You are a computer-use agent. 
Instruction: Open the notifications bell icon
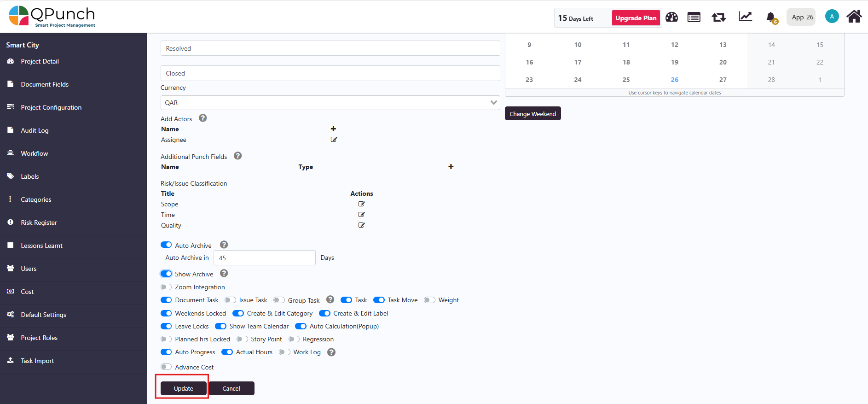(771, 18)
